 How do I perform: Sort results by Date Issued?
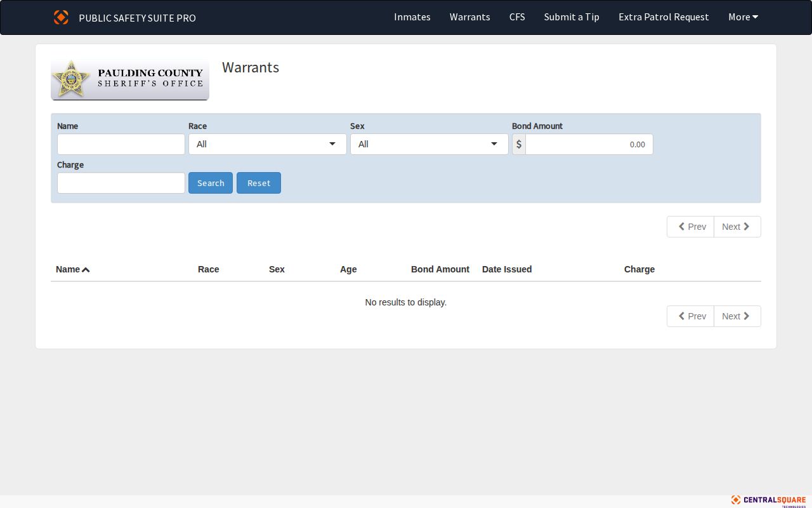point(507,269)
